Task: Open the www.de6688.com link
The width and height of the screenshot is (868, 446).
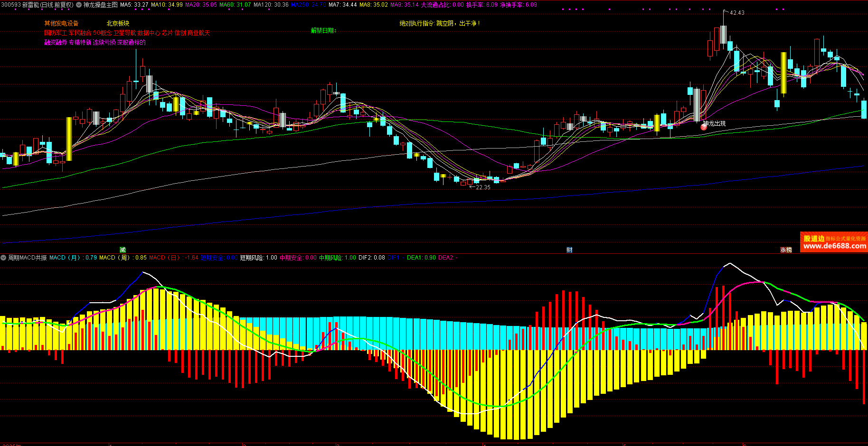Action: (834, 246)
